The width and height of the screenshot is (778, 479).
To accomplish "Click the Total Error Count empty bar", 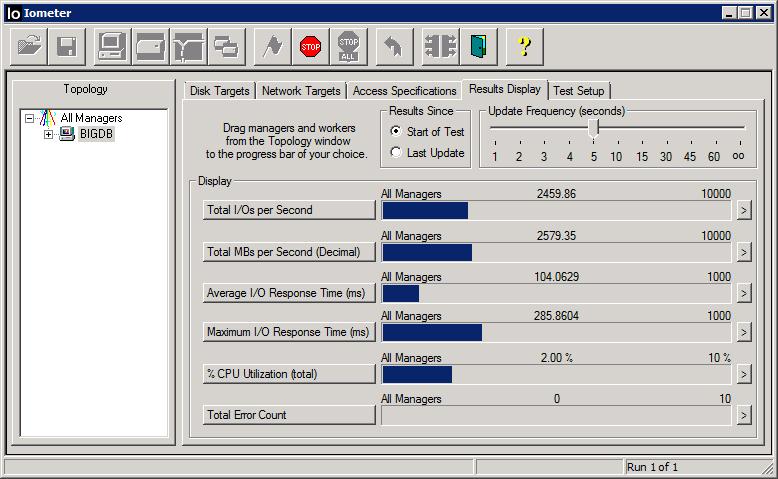I will coord(556,415).
